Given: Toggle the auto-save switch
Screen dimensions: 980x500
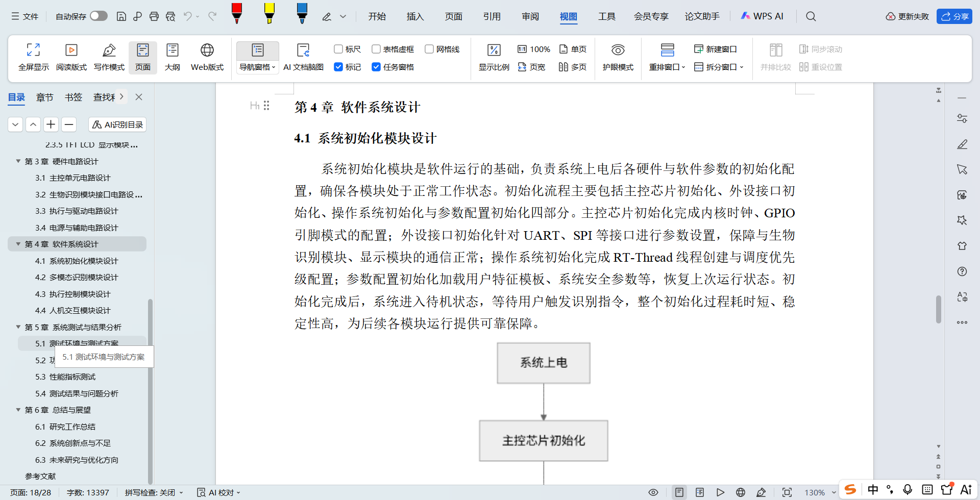Looking at the screenshot, I should pyautogui.click(x=99, y=16).
